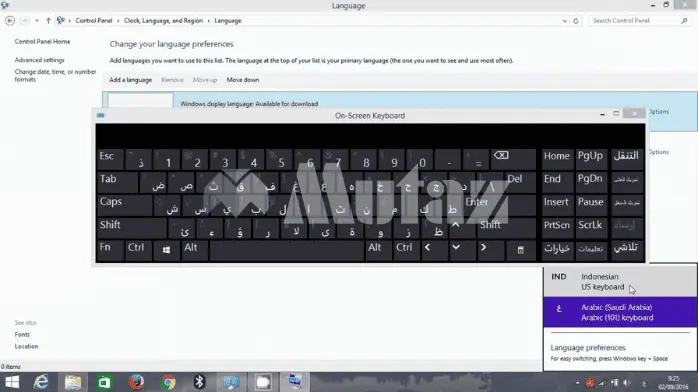Tap the number 5 key
The width and height of the screenshot is (698, 392).
coord(278,159)
